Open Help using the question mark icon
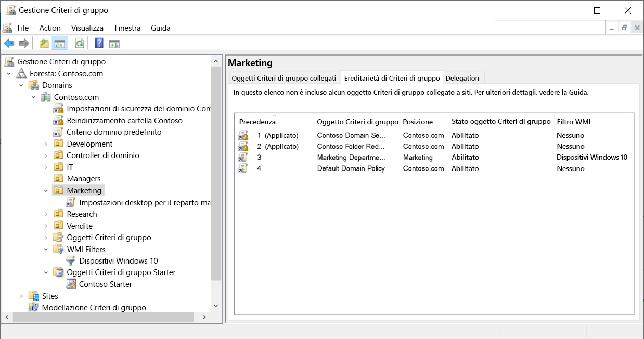The height and width of the screenshot is (339, 644). [x=98, y=43]
